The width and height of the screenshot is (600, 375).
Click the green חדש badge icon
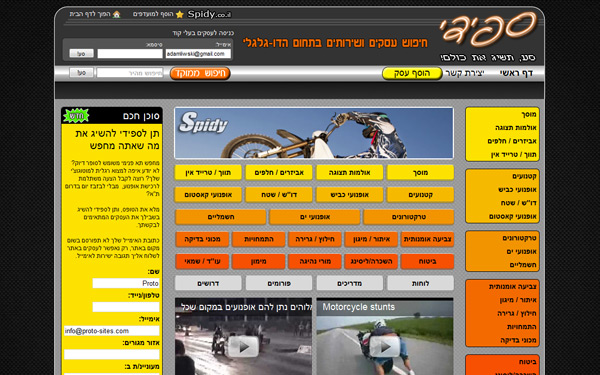76,116
